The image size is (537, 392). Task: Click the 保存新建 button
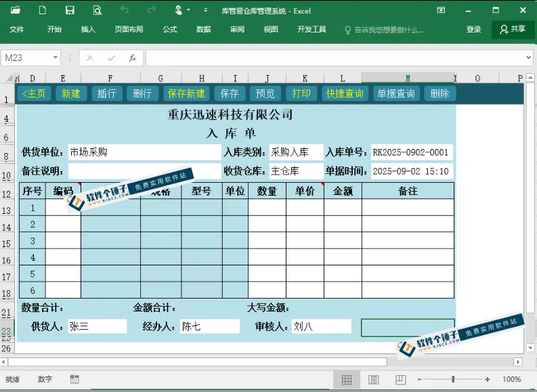(x=186, y=93)
